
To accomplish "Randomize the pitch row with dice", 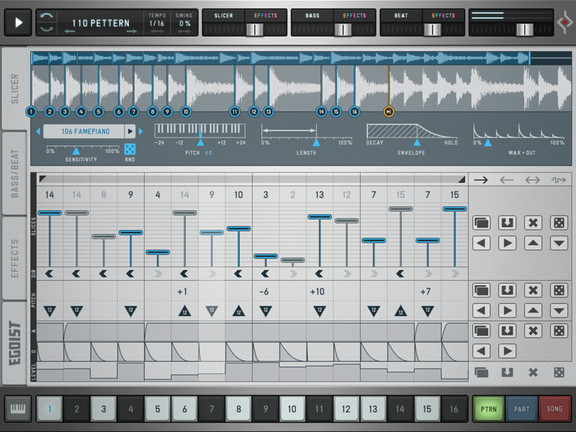I will [x=559, y=290].
